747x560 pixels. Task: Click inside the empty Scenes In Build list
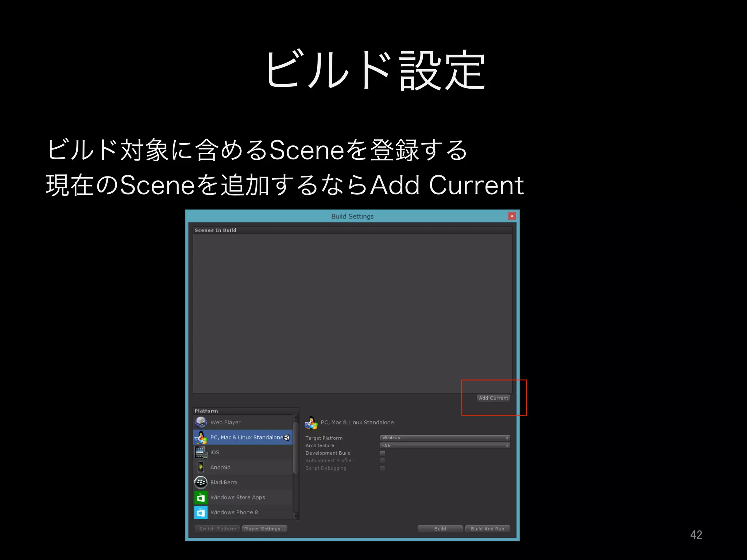(x=352, y=314)
